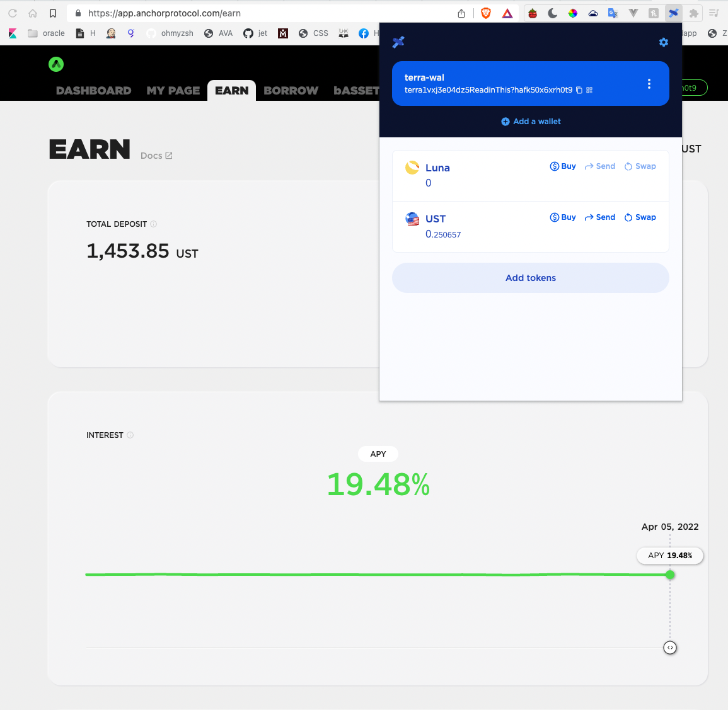The width and height of the screenshot is (728, 710).
Task: Click the dark mode moon extension
Action: coord(553,13)
